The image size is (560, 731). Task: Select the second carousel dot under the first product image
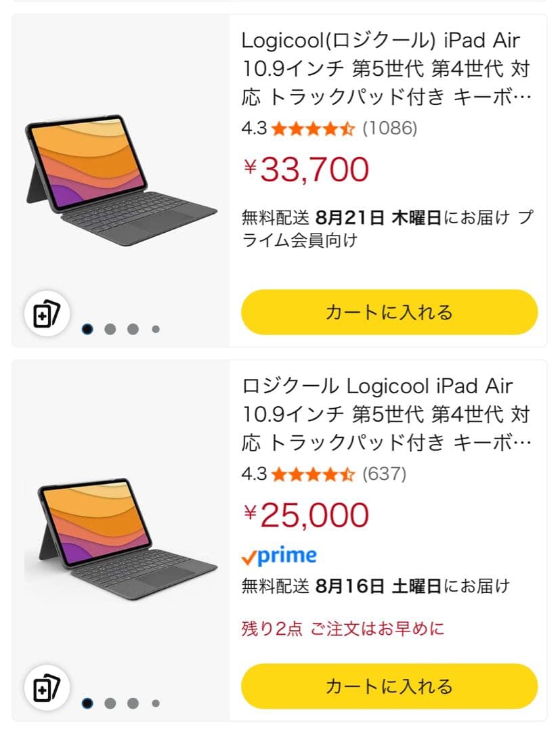[110, 329]
